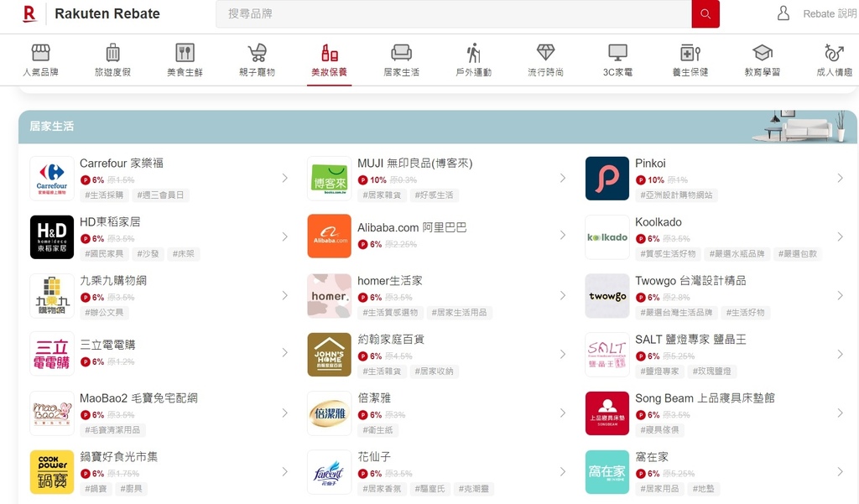Focus the 搜尋品牌 search field
The image size is (859, 504).
click(454, 13)
